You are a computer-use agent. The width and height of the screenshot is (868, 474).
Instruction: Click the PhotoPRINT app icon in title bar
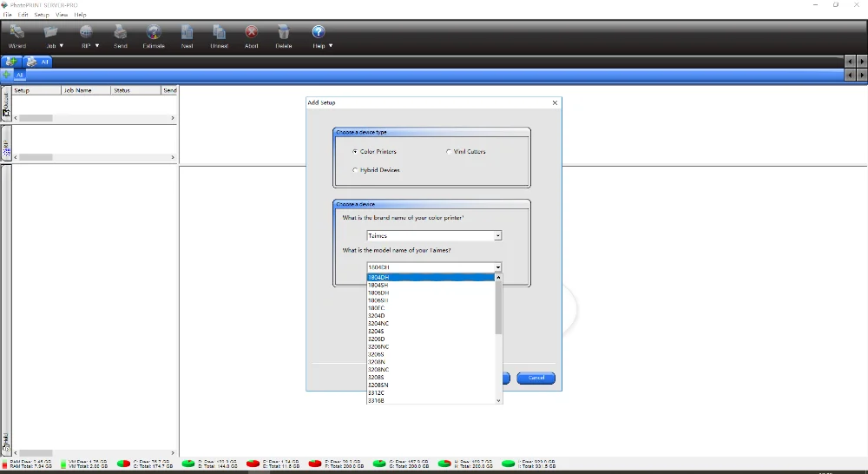pos(4,4)
